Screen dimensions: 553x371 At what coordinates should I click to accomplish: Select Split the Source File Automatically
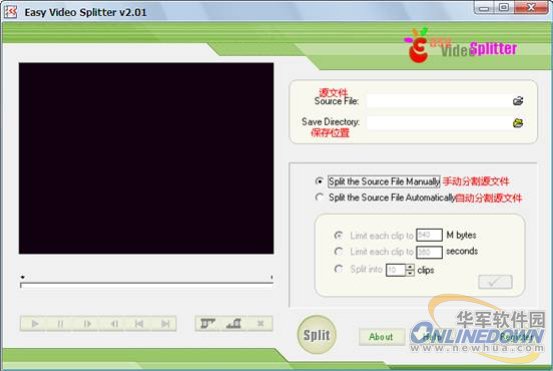pos(319,197)
